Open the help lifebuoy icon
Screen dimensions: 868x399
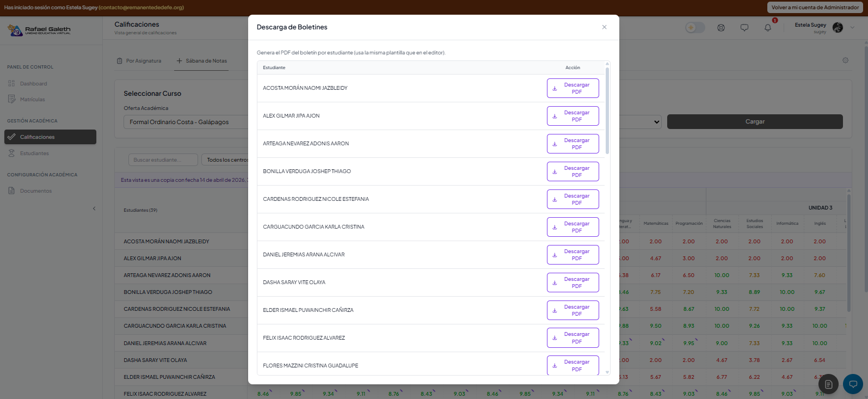coord(721,28)
